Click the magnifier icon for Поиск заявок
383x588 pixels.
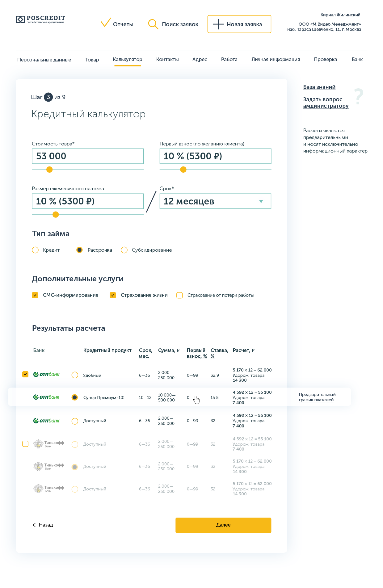pos(153,24)
